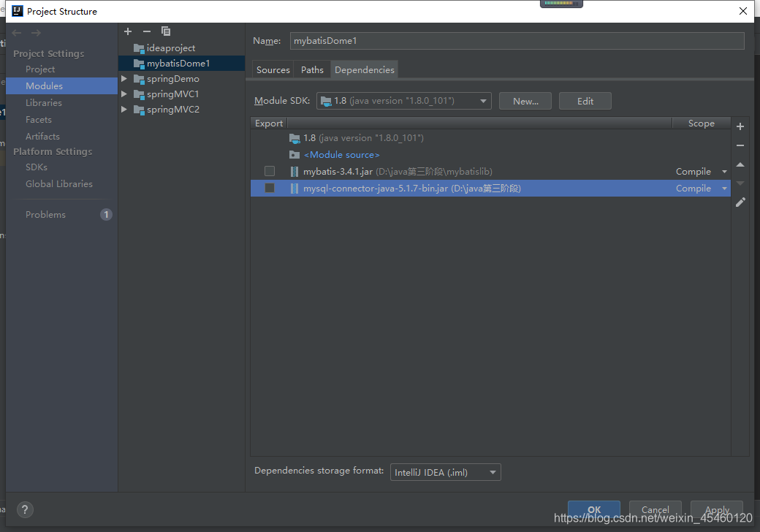This screenshot has width=760, height=532.
Task: Open Libraries settings in the sidebar
Action: pyautogui.click(x=44, y=103)
